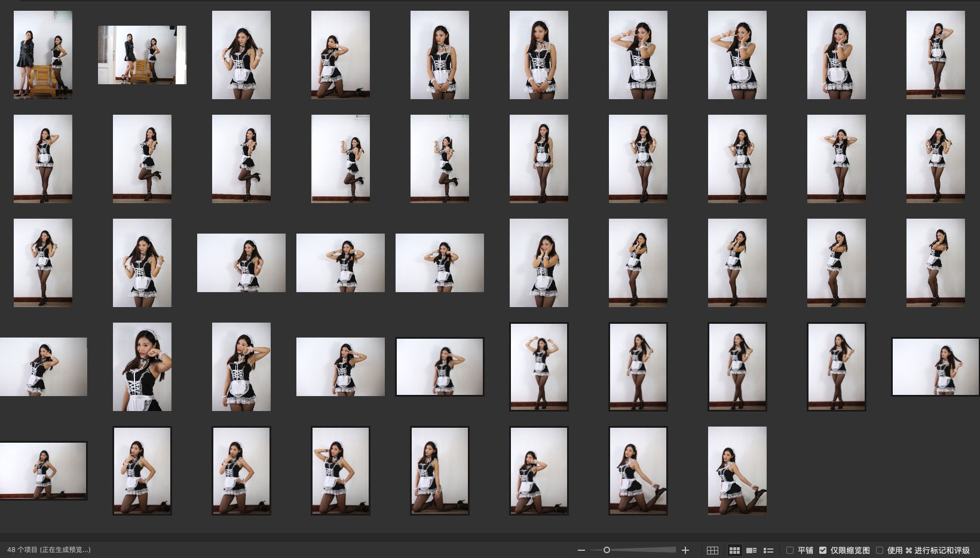Click the minus icon to shrink thumbnails
This screenshot has width=980, height=558.
point(581,550)
